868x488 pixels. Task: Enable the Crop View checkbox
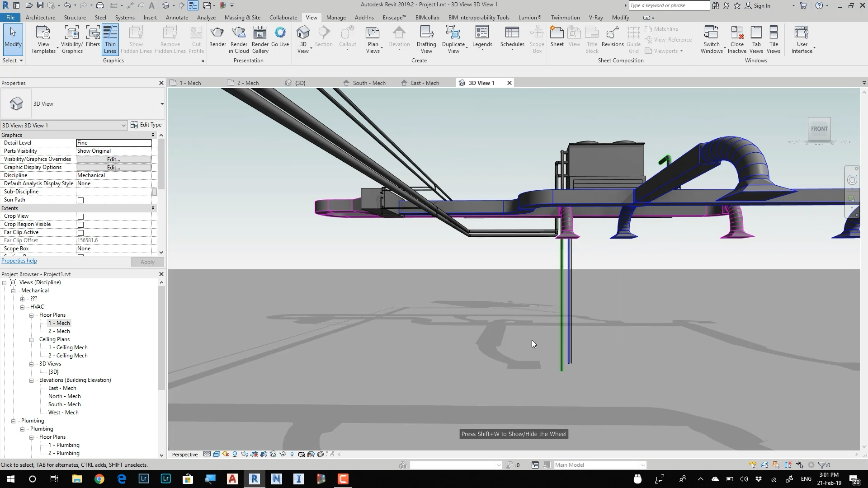[x=81, y=216]
